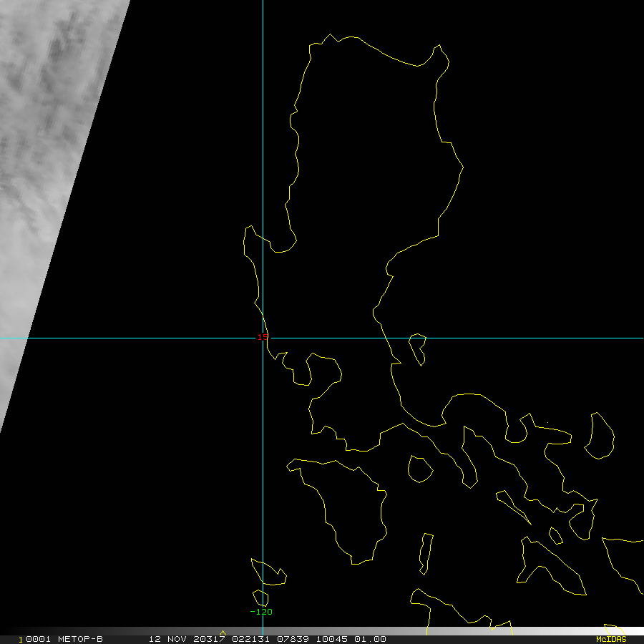Click the narrow elongated island at bottom center
The width and height of the screenshot is (644, 644).
[426, 552]
